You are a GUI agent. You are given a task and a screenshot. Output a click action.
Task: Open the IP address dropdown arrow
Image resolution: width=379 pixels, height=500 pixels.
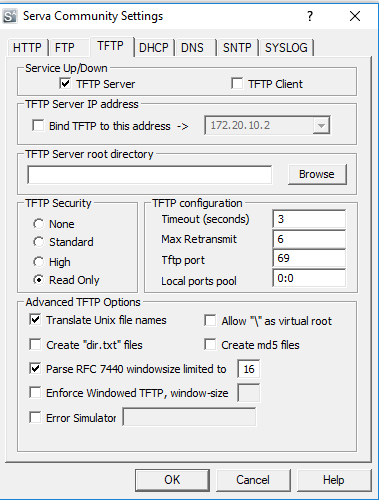pyautogui.click(x=321, y=126)
